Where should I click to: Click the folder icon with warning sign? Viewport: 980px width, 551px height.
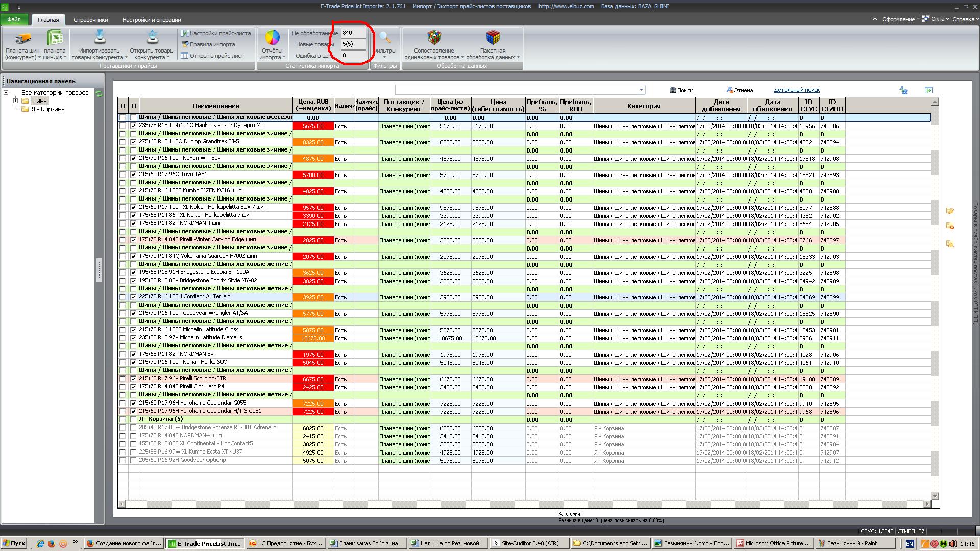[950, 244]
